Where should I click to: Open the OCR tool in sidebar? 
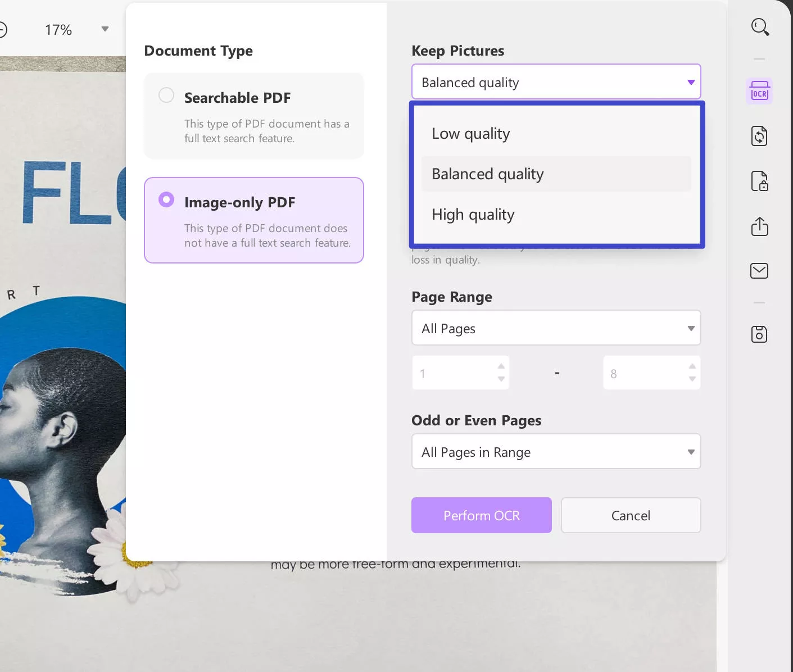click(759, 91)
